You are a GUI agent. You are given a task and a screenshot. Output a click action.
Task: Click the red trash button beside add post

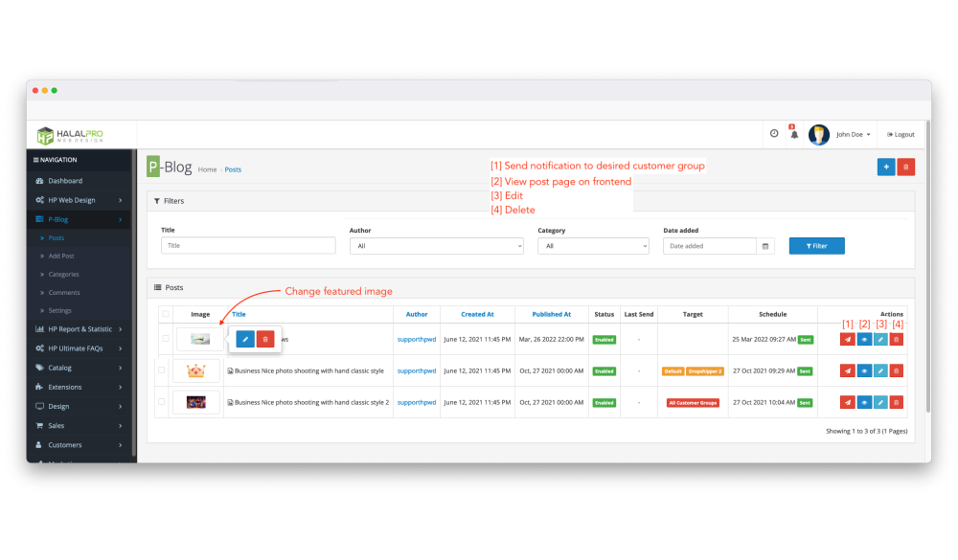[x=906, y=167]
